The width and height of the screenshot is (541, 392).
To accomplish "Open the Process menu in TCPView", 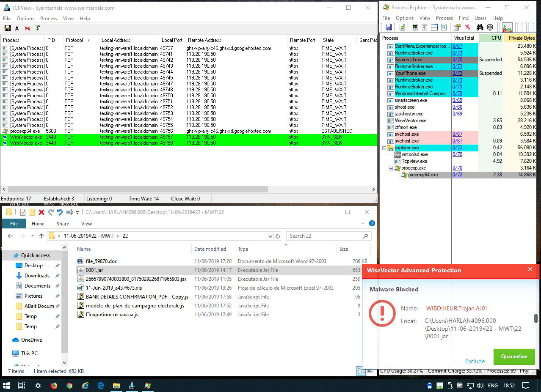I will (x=48, y=19).
